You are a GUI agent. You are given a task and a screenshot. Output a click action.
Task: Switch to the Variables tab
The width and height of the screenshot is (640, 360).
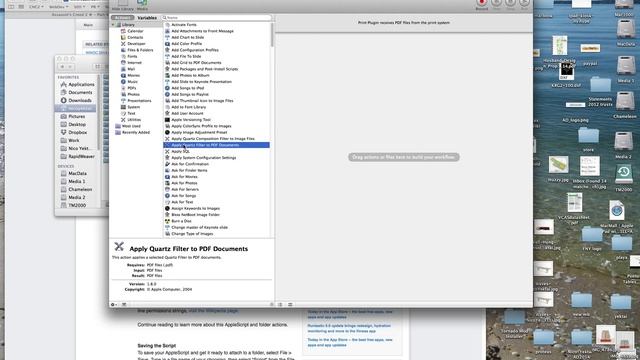tap(147, 18)
